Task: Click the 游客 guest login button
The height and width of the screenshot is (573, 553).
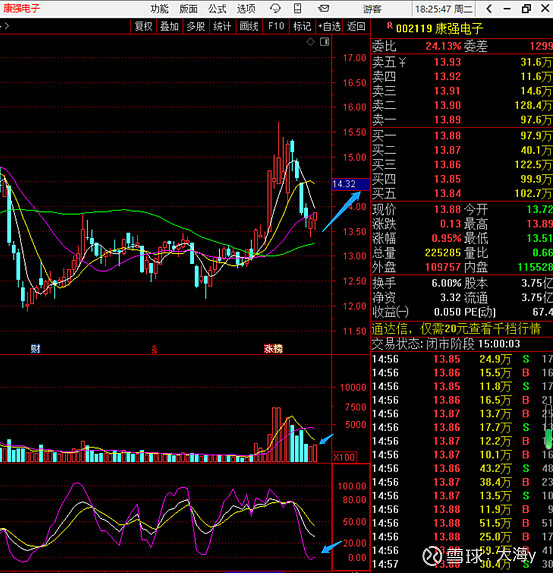Action: point(372,9)
